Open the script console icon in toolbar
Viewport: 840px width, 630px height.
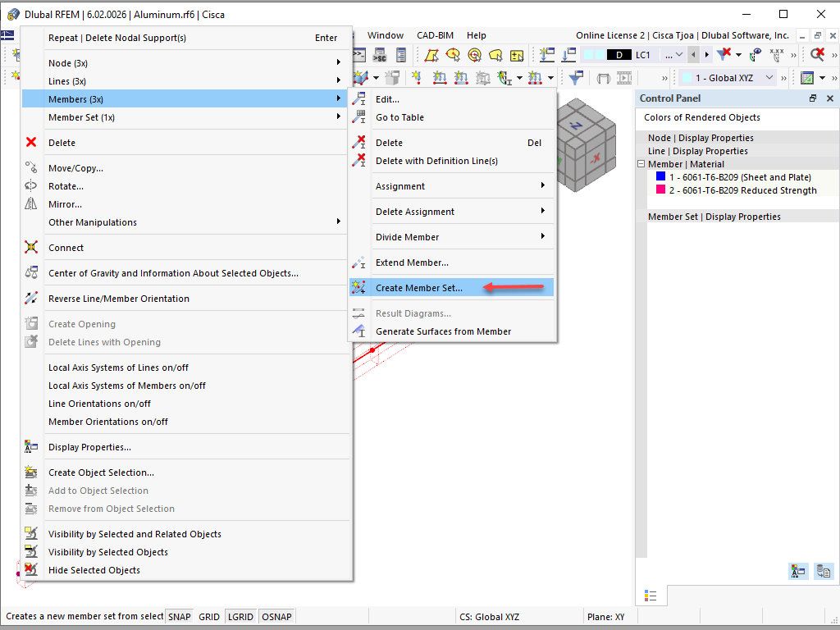coord(359,55)
